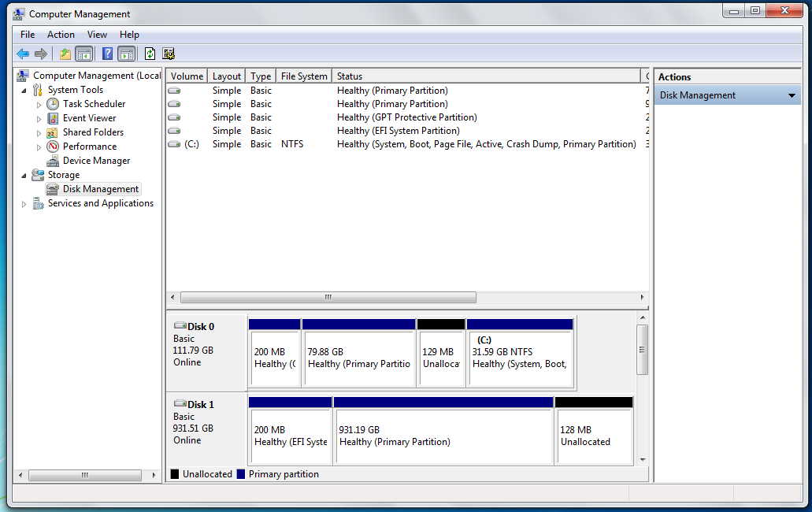Expand the Event Viewer node
Image resolution: width=812 pixels, height=512 pixels.
(39, 119)
